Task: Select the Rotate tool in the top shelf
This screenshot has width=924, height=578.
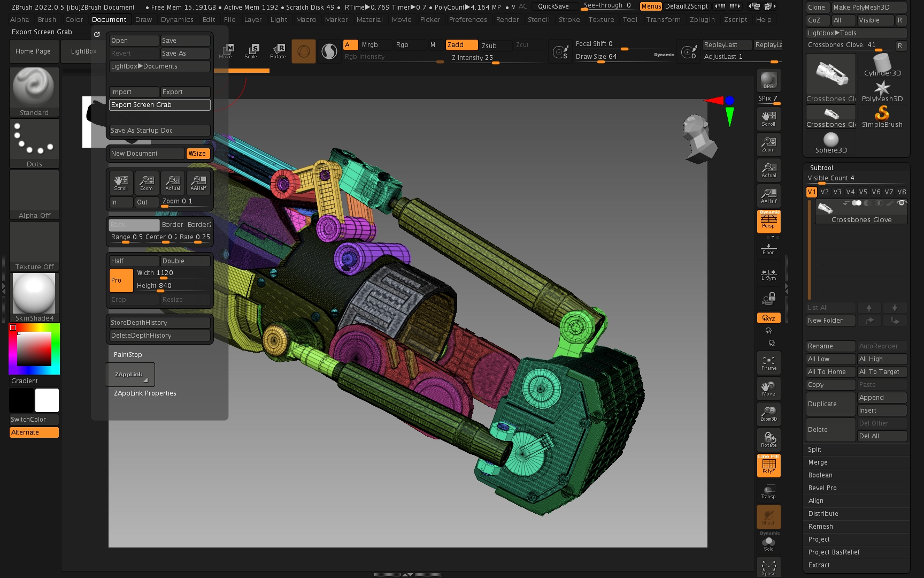Action: pyautogui.click(x=278, y=51)
